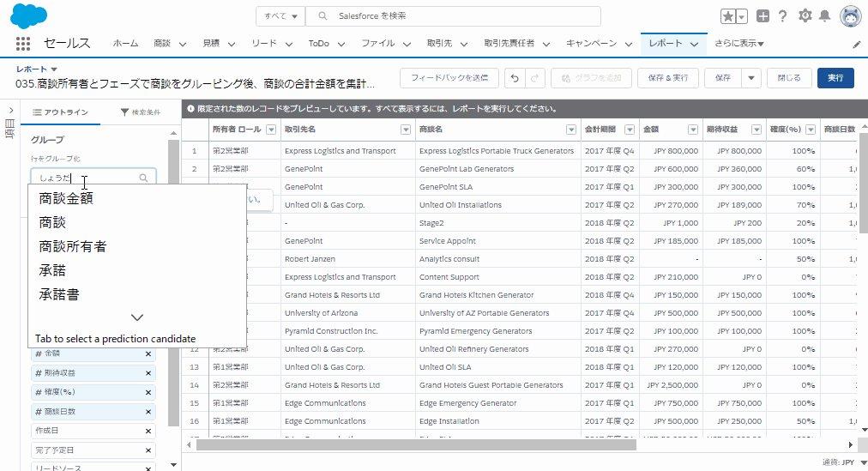Screen dimensions: 868x471
Task: Open the 期待収益 column header menu
Action: click(756, 130)
